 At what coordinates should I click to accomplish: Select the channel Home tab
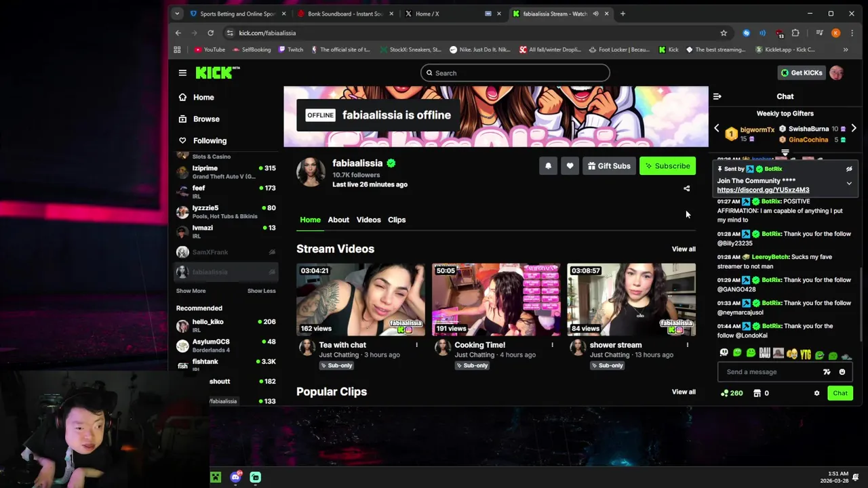pos(311,220)
